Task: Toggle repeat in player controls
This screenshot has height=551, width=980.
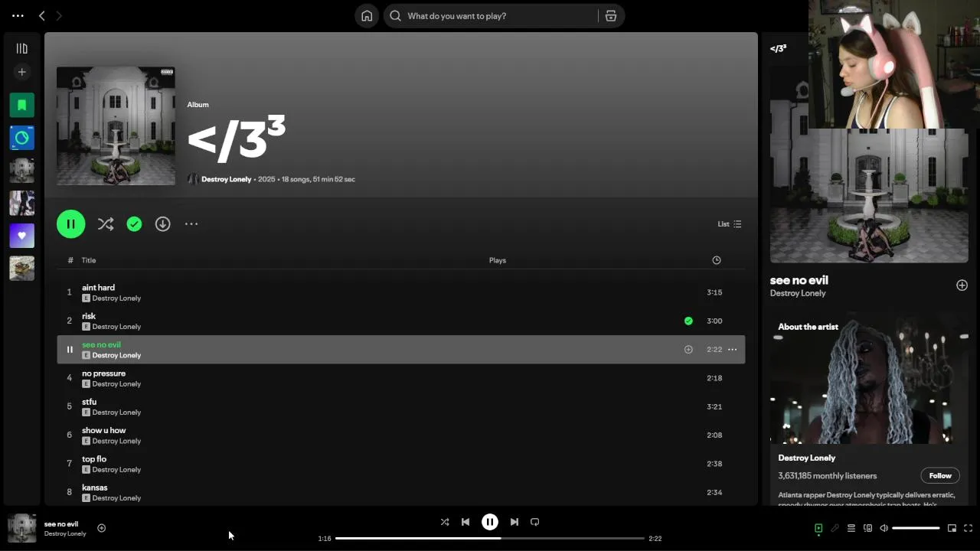Action: tap(535, 522)
